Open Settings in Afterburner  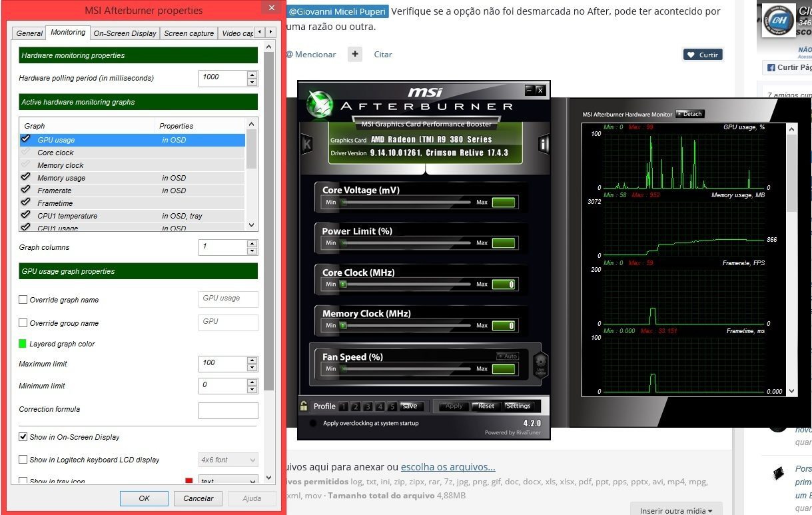pyautogui.click(x=518, y=406)
